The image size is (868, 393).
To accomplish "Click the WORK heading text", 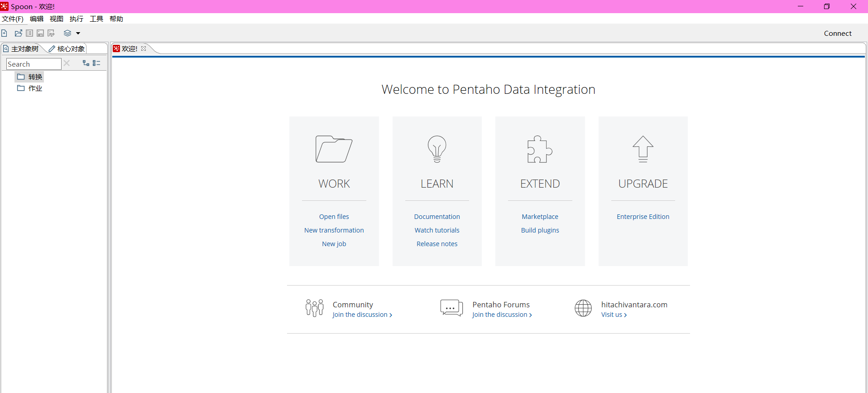I will pyautogui.click(x=334, y=184).
